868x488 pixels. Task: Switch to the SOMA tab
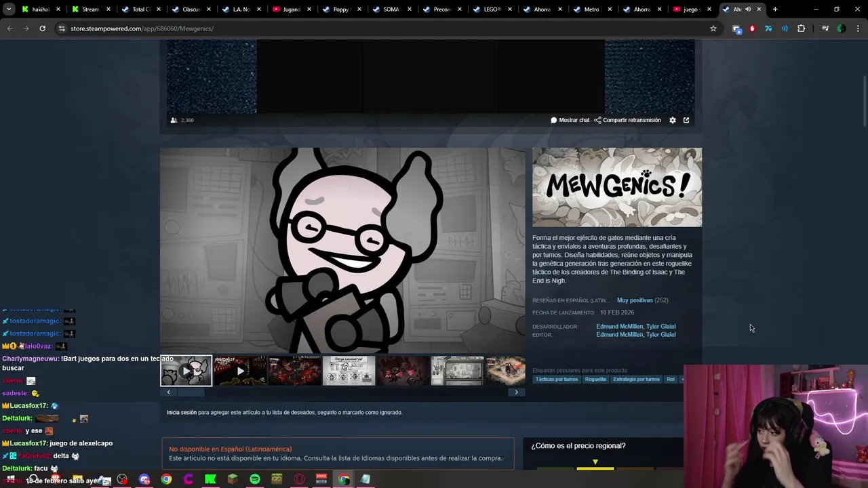pyautogui.click(x=391, y=9)
